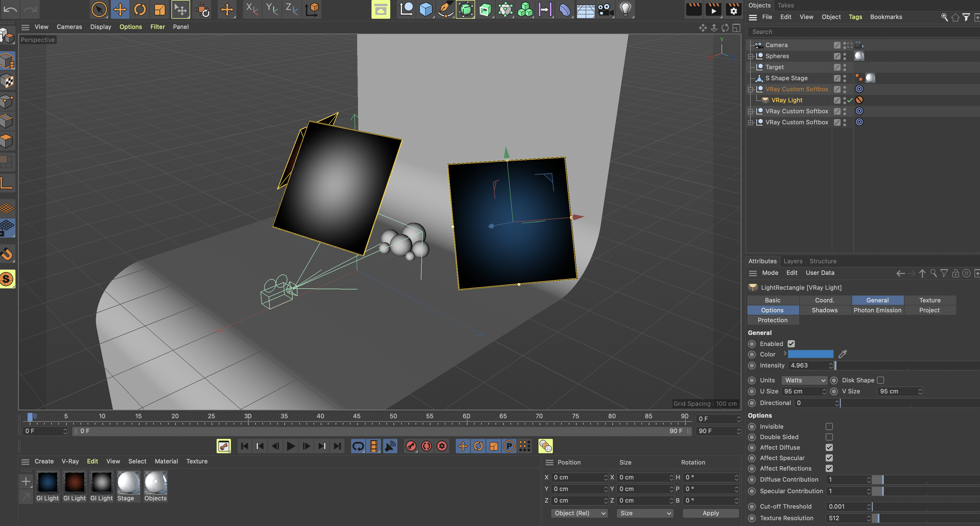The height and width of the screenshot is (526, 980).
Task: Uncheck the Affect Specular option
Action: tap(829, 458)
